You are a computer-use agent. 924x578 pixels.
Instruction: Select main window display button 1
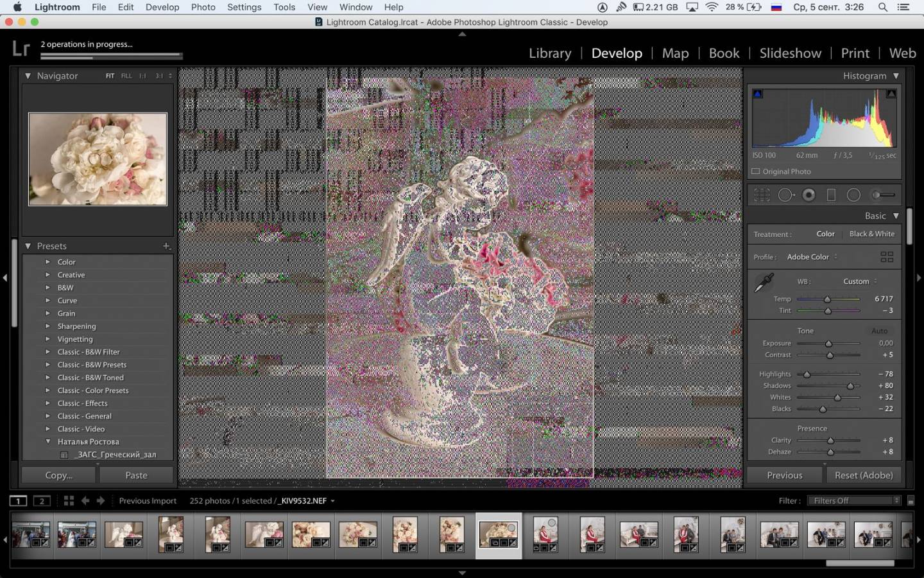point(18,501)
